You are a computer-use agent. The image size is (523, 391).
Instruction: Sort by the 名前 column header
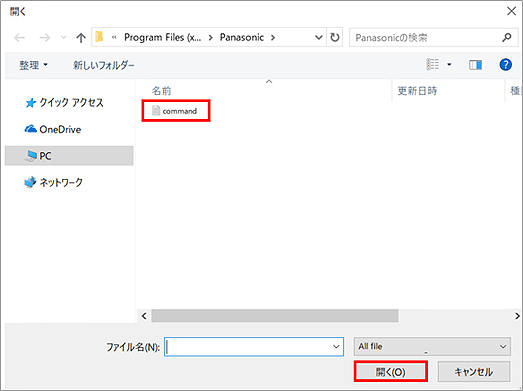pos(161,91)
